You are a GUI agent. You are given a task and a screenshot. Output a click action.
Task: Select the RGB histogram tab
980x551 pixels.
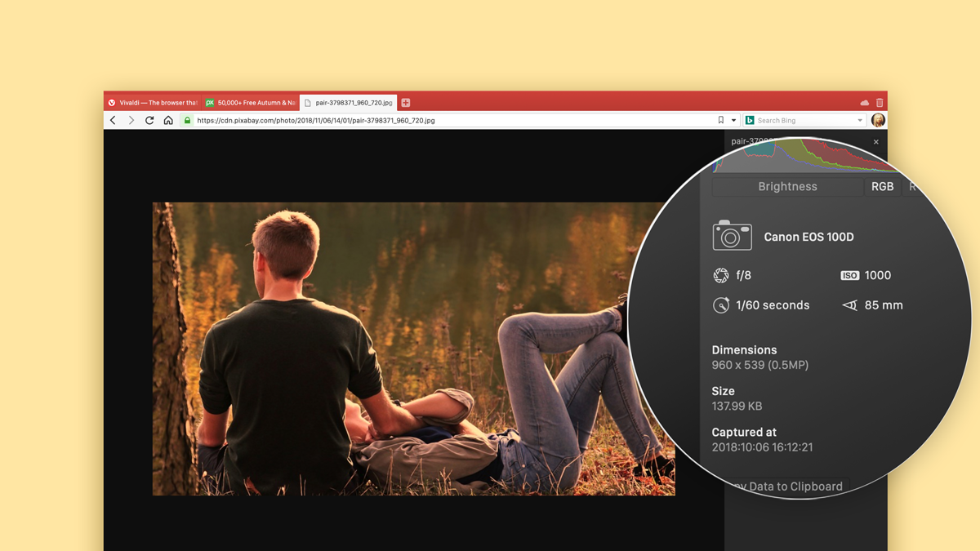pyautogui.click(x=882, y=186)
